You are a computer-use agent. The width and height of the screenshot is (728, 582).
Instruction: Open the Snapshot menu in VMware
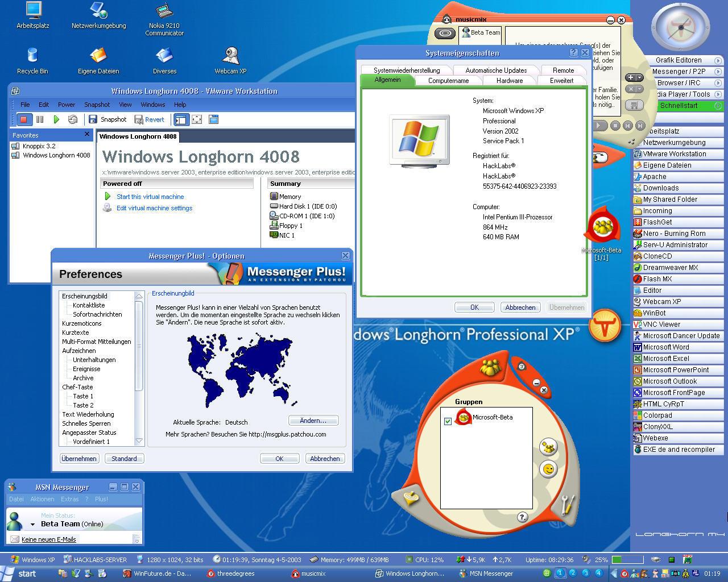97,105
